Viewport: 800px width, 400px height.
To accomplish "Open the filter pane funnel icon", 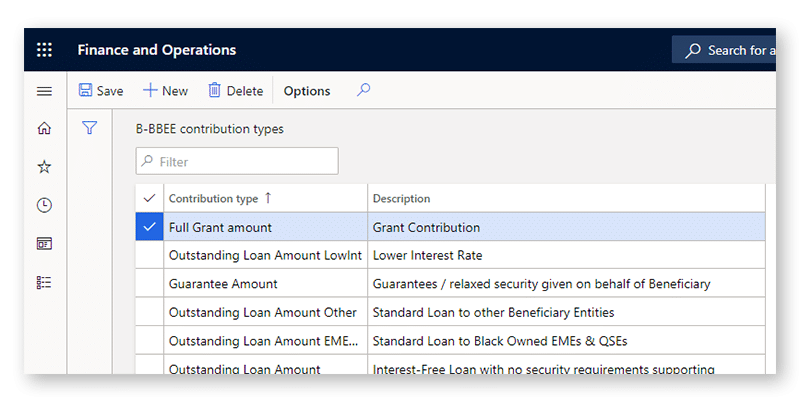I will tap(89, 128).
